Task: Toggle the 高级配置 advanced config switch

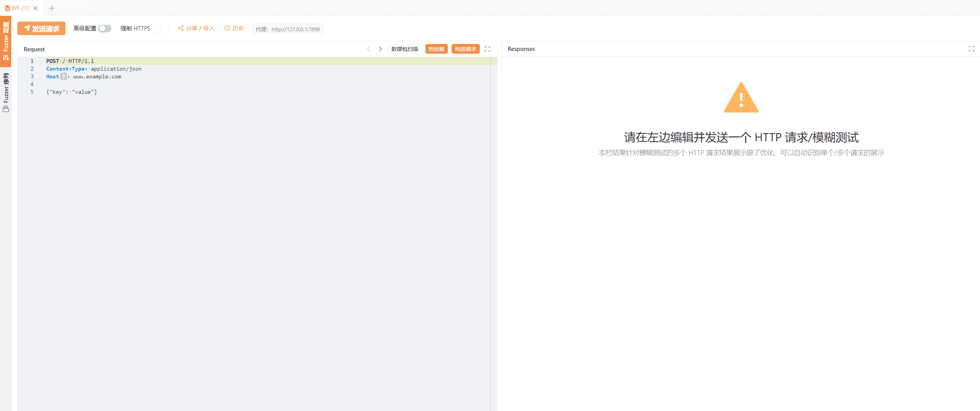Action: 105,29
